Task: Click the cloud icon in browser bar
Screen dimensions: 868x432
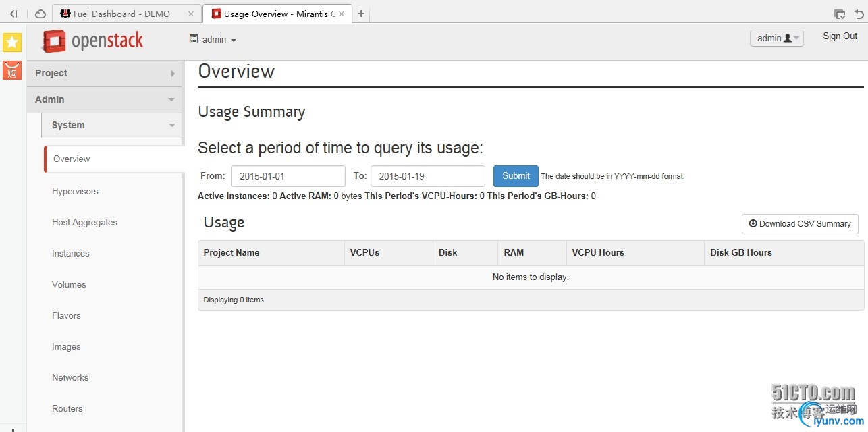Action: pyautogui.click(x=40, y=13)
